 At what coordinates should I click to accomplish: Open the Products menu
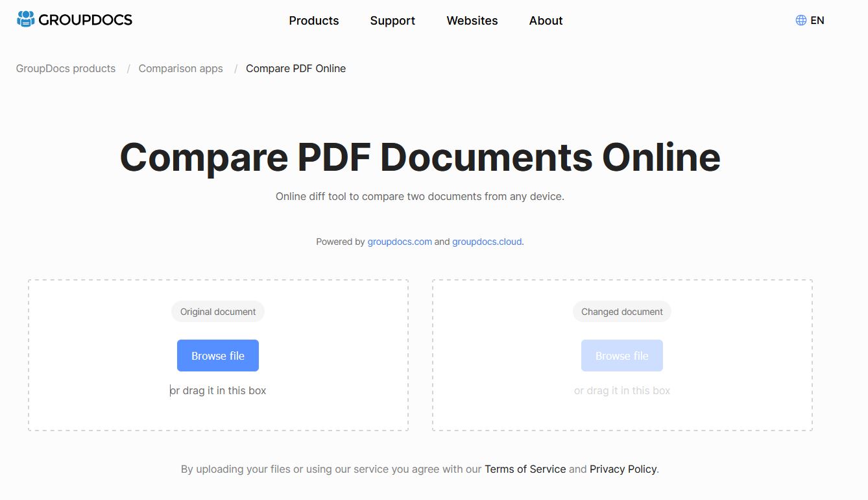pyautogui.click(x=314, y=21)
